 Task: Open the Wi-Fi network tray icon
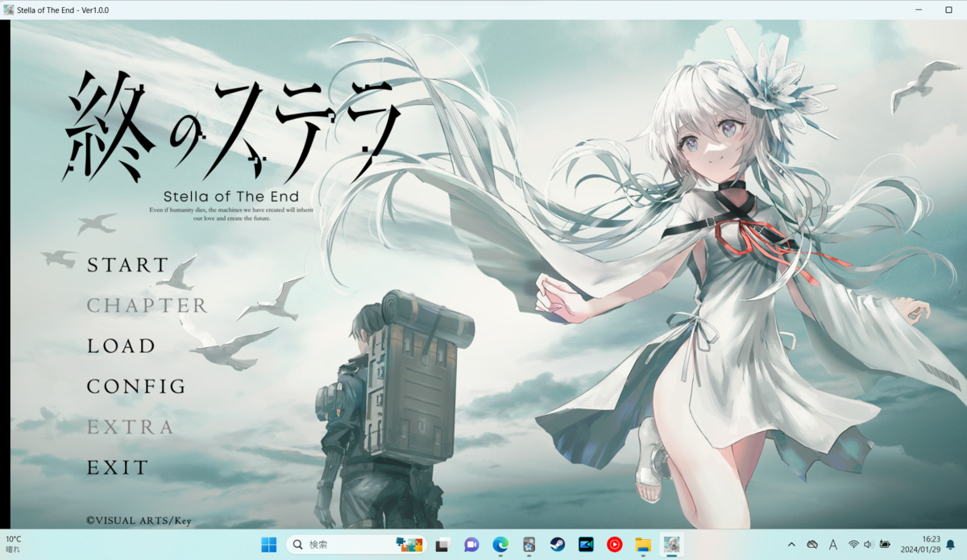pyautogui.click(x=853, y=545)
